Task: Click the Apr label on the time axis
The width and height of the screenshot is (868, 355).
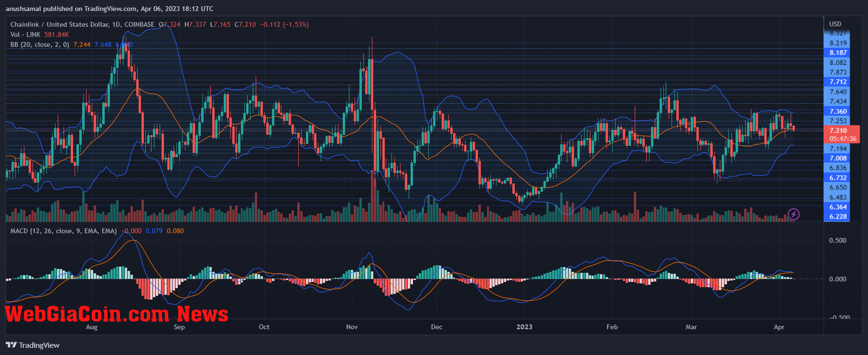Action: pyautogui.click(x=779, y=327)
